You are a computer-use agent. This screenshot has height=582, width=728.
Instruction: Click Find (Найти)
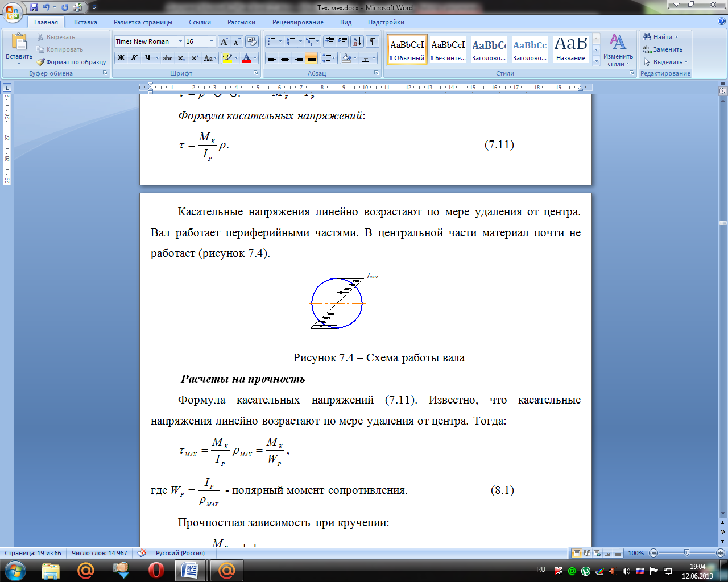[660, 37]
